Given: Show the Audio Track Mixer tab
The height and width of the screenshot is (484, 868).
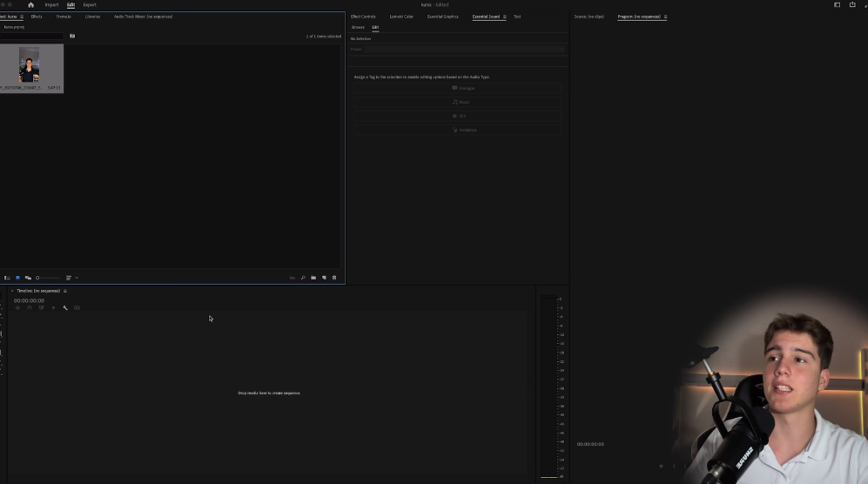Looking at the screenshot, I should (144, 17).
